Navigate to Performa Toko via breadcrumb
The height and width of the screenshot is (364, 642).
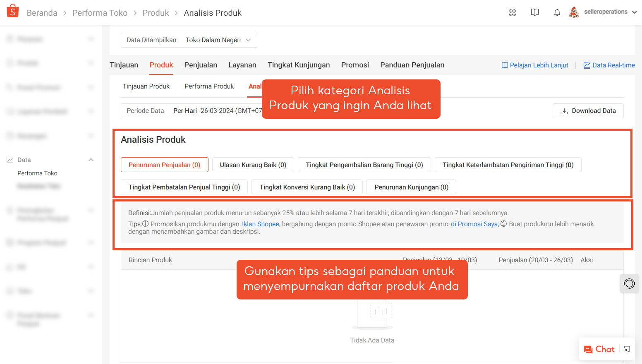tap(100, 13)
